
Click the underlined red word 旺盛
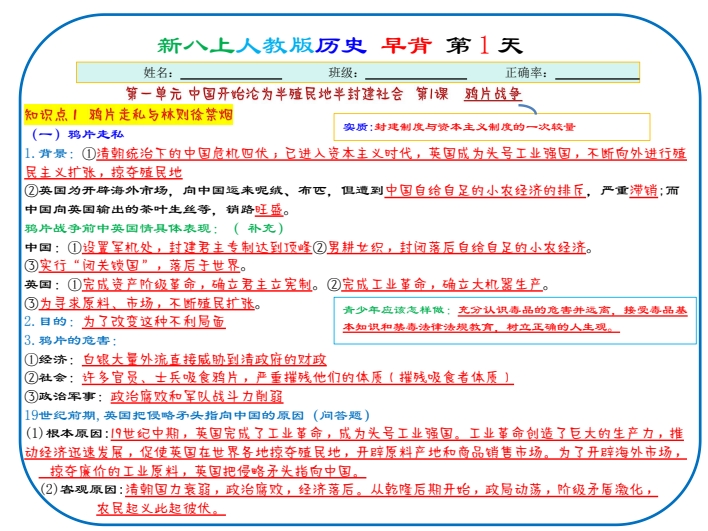(269, 209)
